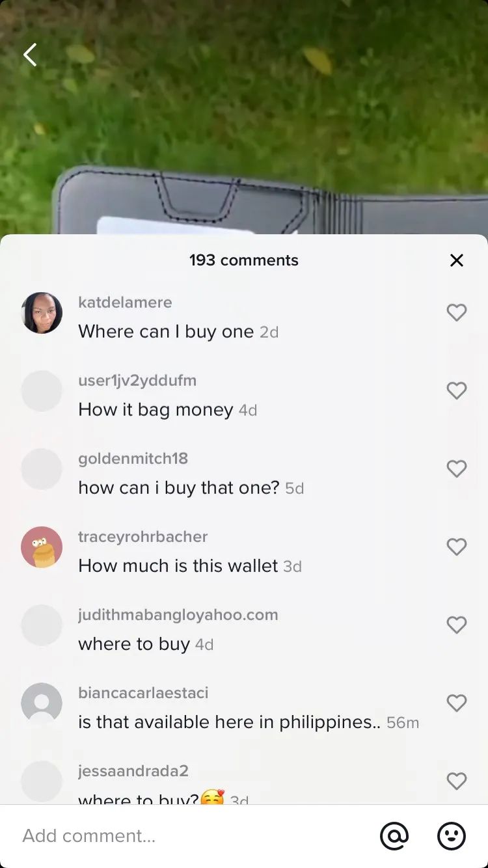This screenshot has height=868, width=488.
Task: Open the emoji picker icon
Action: click(x=452, y=835)
